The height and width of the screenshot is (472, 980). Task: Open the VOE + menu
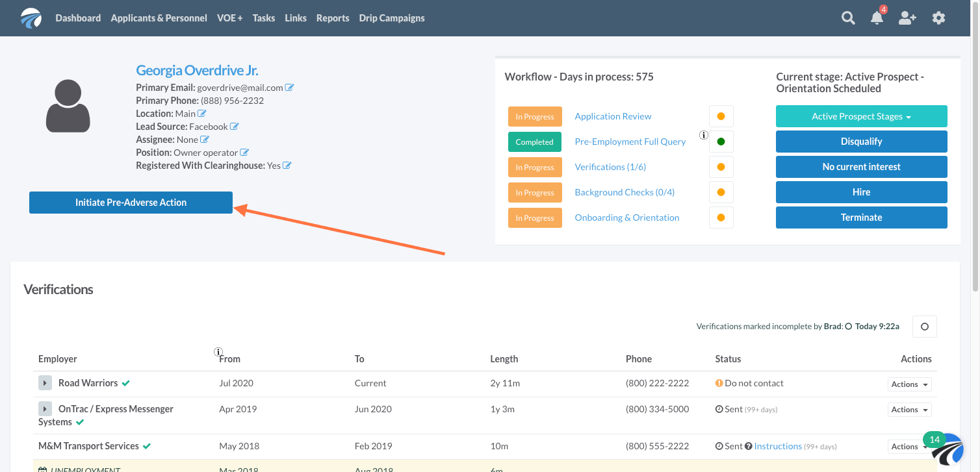230,18
